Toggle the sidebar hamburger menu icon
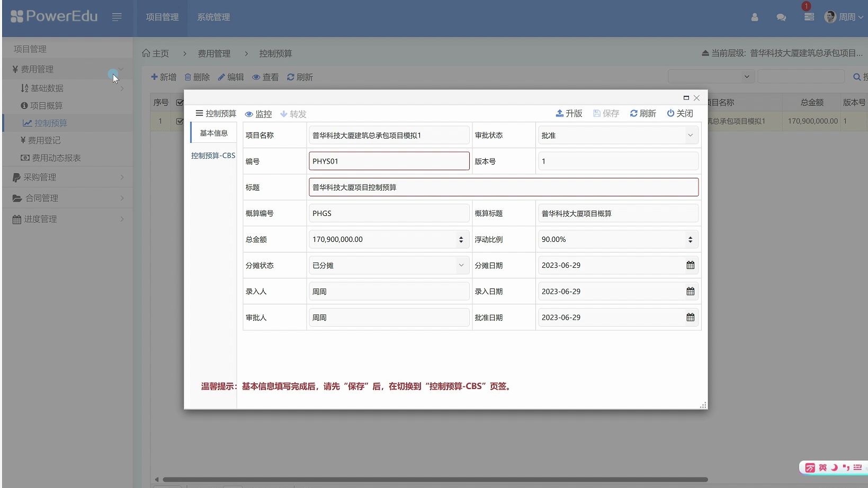The image size is (868, 488). [117, 17]
